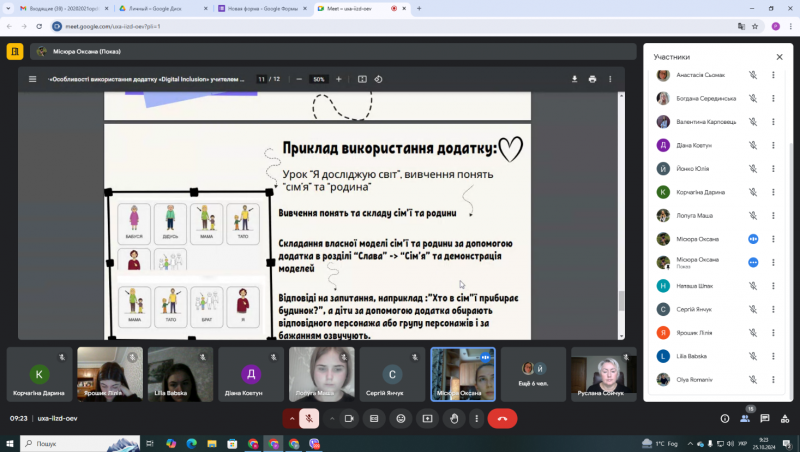Toggle closed captions button
Viewport: 800px width, 452px height.
(374, 418)
